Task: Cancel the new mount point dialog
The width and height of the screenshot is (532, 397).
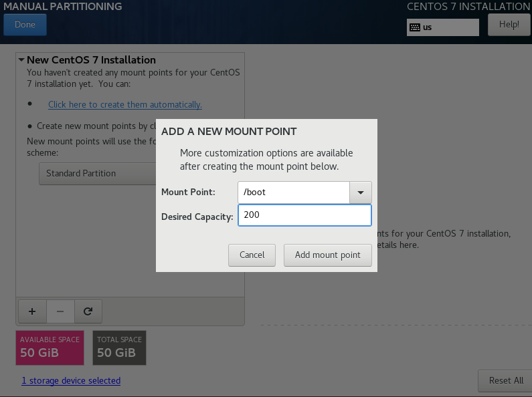Action: pos(252,255)
